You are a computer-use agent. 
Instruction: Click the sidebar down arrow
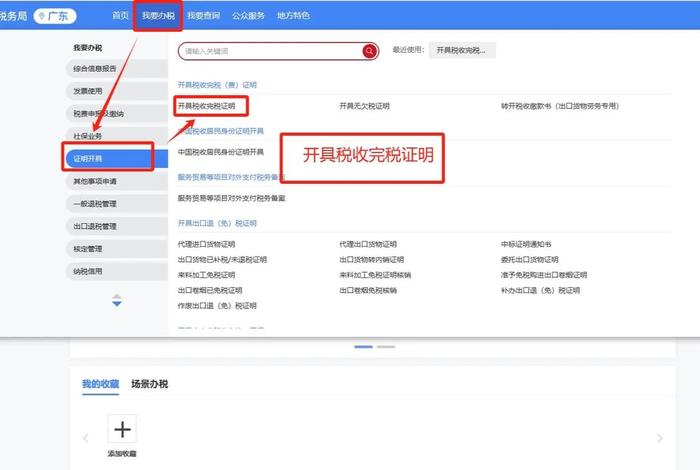coord(117,304)
